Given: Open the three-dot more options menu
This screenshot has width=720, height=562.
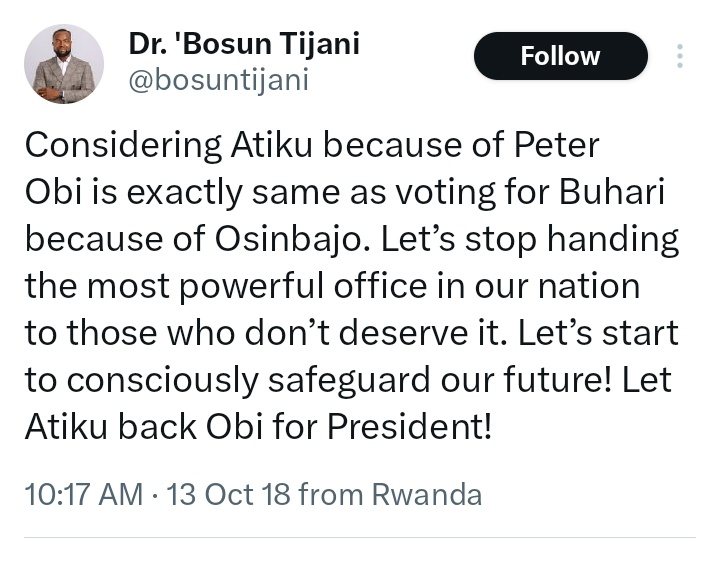Looking at the screenshot, I should click(680, 57).
